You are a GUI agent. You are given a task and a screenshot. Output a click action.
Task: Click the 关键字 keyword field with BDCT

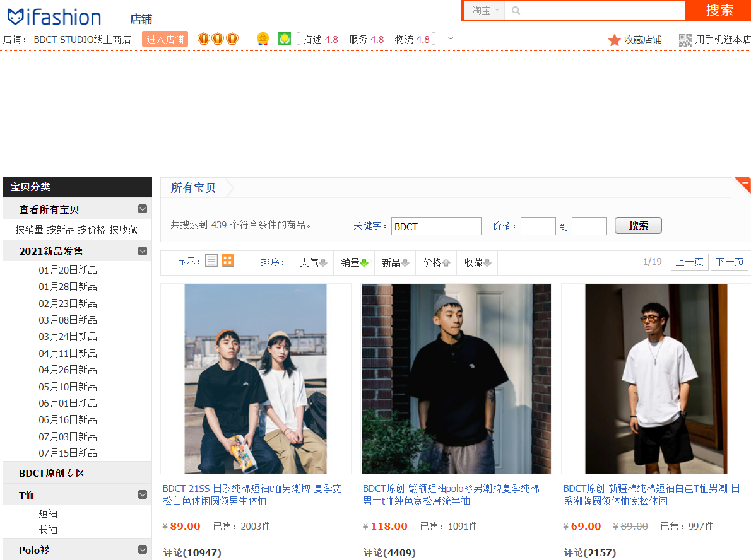coord(436,226)
